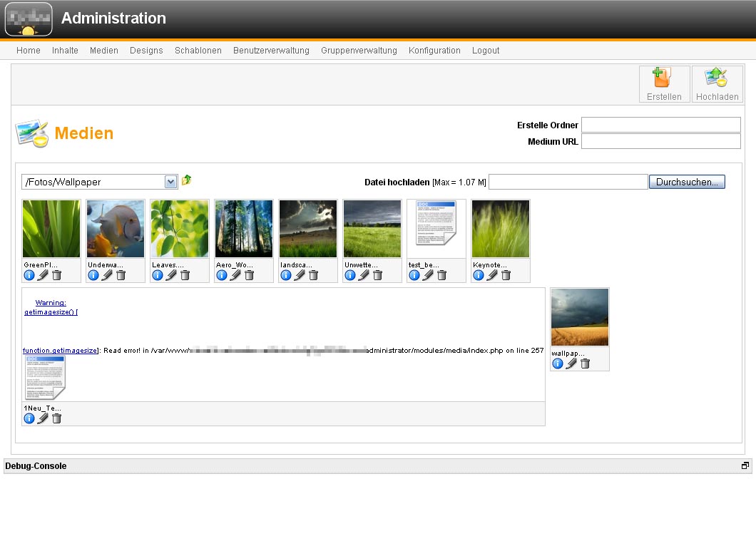
Task: Show info for Keynote... image
Action: coord(479,275)
